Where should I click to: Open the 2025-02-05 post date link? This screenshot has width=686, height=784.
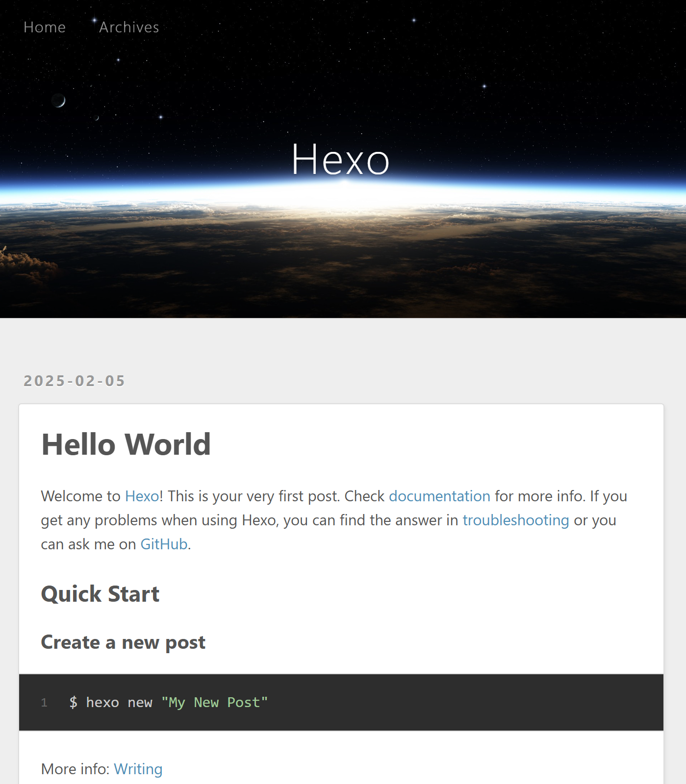75,381
